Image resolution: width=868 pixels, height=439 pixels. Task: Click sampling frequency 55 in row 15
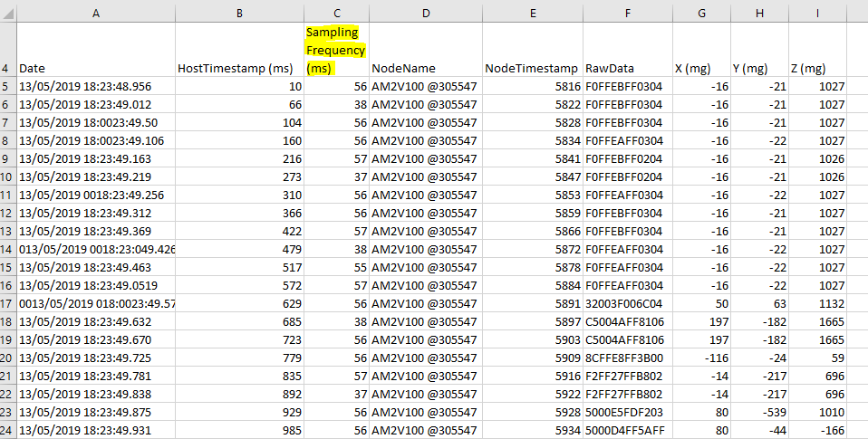pos(336,268)
